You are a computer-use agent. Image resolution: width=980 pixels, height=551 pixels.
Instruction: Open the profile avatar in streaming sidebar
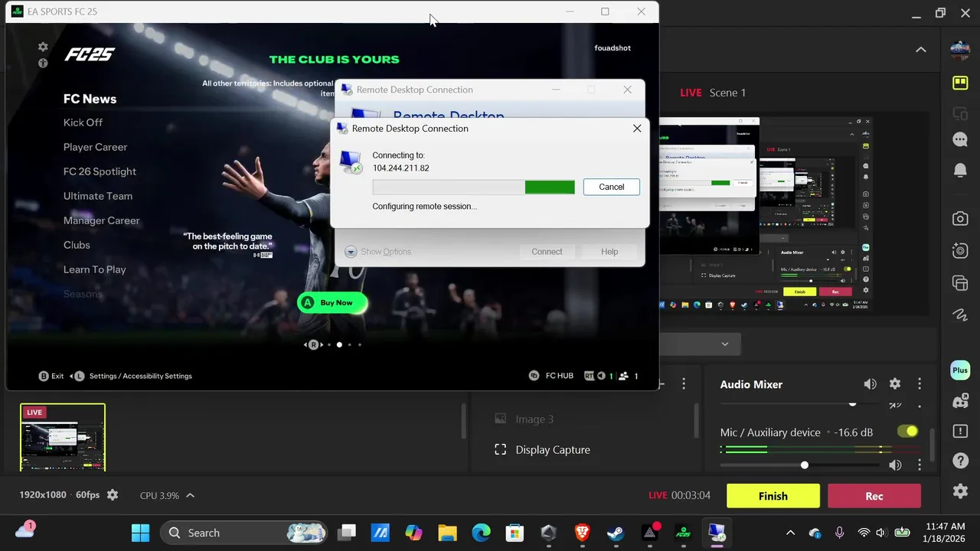point(960,51)
